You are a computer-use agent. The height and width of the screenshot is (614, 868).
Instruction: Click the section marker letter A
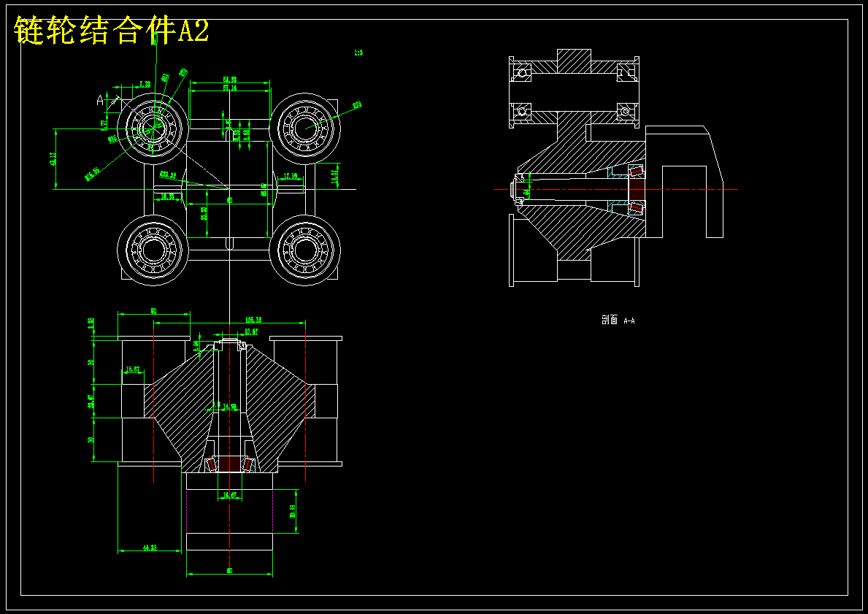coord(100,100)
